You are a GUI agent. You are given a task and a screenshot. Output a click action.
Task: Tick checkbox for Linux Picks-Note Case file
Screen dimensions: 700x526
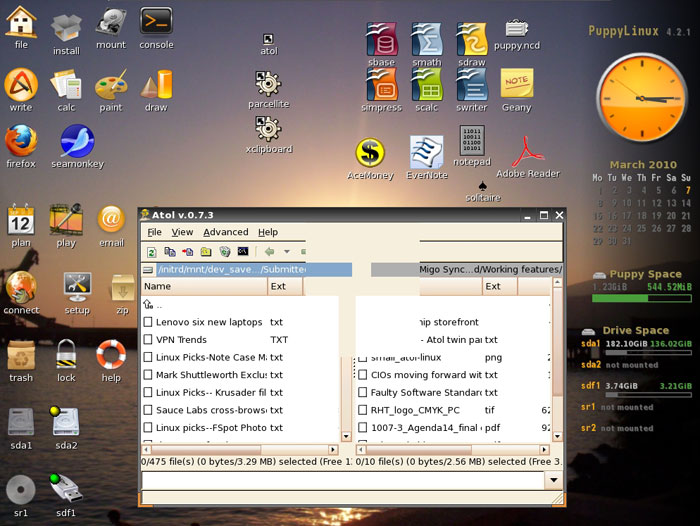148,357
